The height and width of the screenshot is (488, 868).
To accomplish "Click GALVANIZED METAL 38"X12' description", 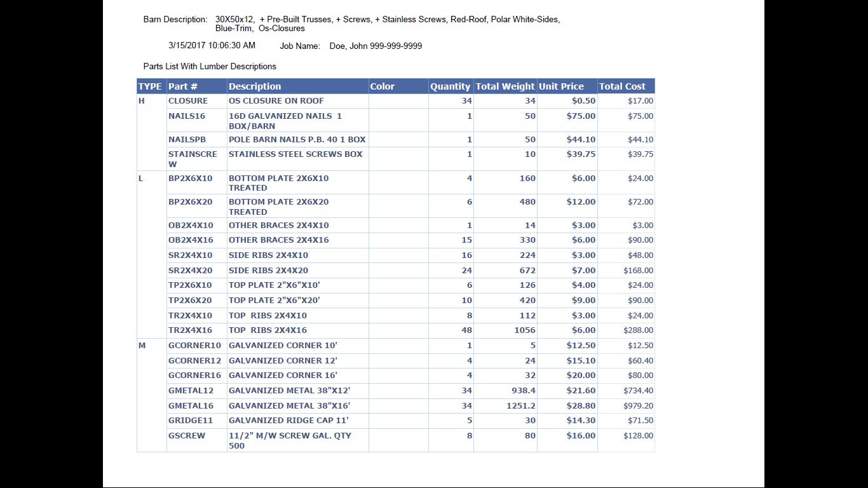I will 290,391.
